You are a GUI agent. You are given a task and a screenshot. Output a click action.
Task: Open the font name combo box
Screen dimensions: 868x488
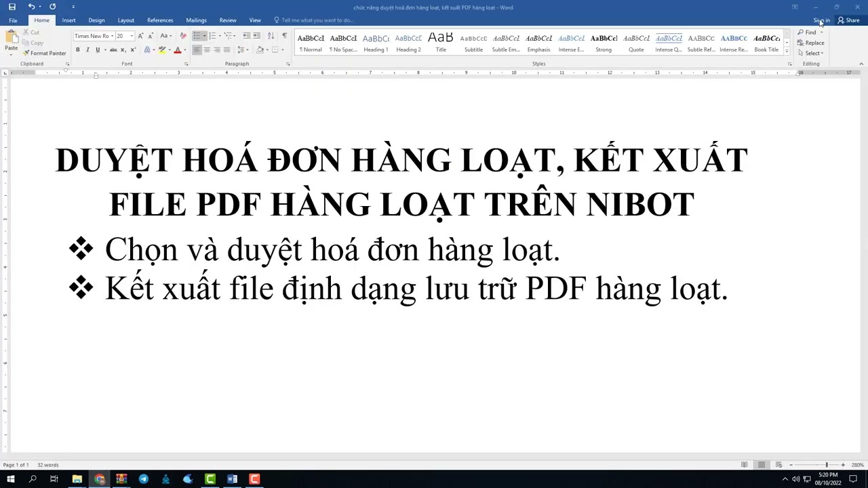[x=94, y=36]
